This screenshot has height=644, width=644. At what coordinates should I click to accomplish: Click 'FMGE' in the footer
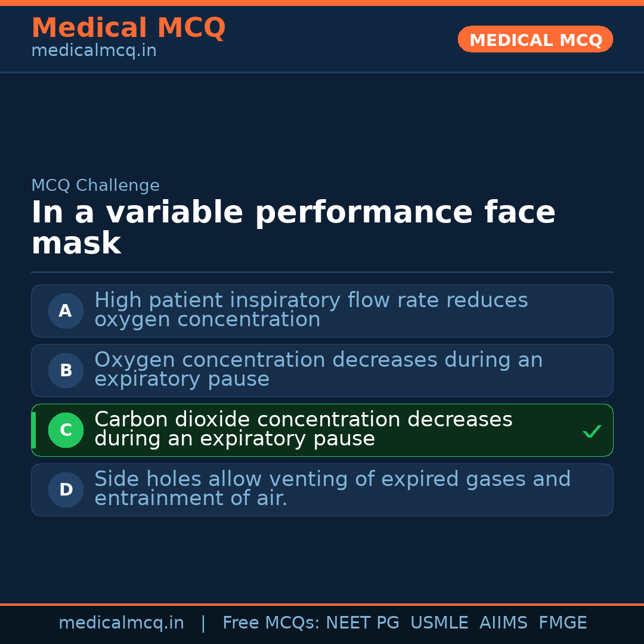pyautogui.click(x=562, y=623)
